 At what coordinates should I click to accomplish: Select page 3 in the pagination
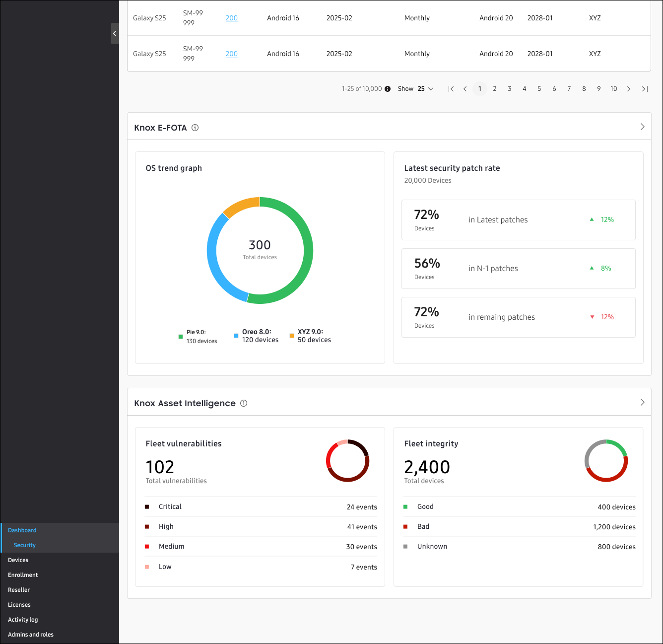pyautogui.click(x=509, y=88)
